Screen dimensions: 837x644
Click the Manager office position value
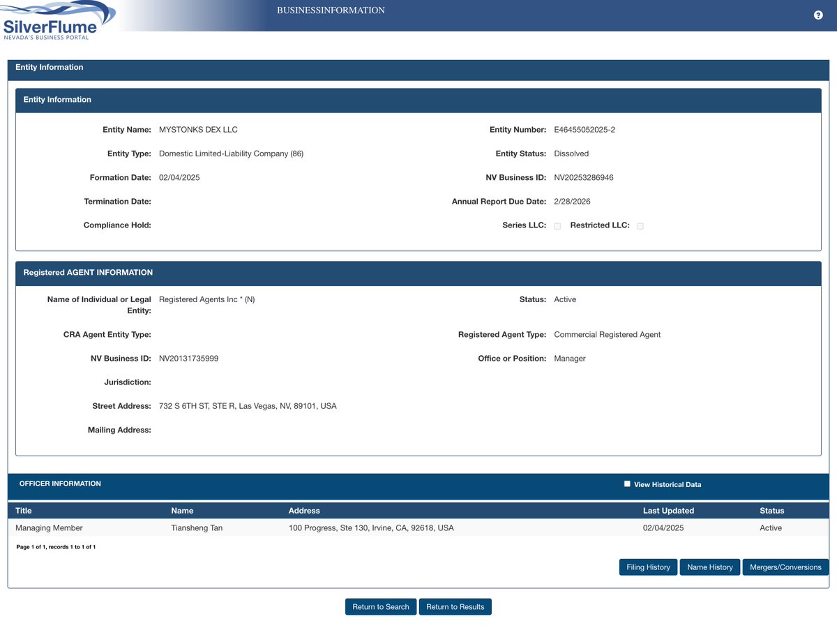pyautogui.click(x=570, y=359)
